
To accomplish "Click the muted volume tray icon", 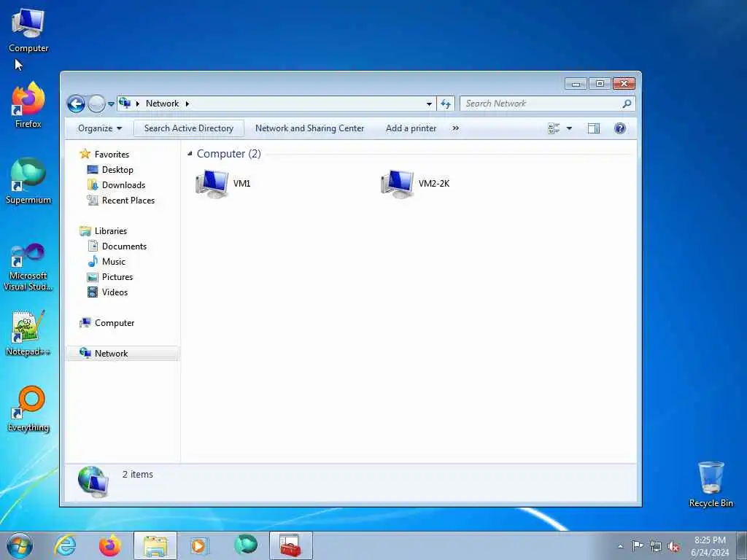I will (673, 546).
